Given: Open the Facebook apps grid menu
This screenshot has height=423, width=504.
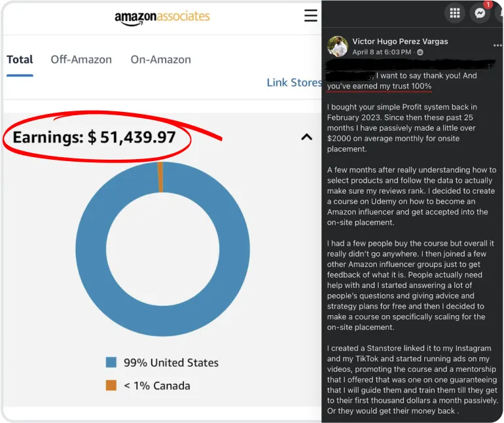Looking at the screenshot, I should click(454, 12).
